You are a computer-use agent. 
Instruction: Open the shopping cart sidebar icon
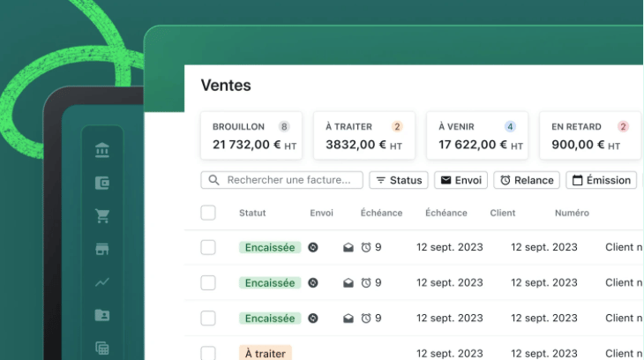point(102,216)
